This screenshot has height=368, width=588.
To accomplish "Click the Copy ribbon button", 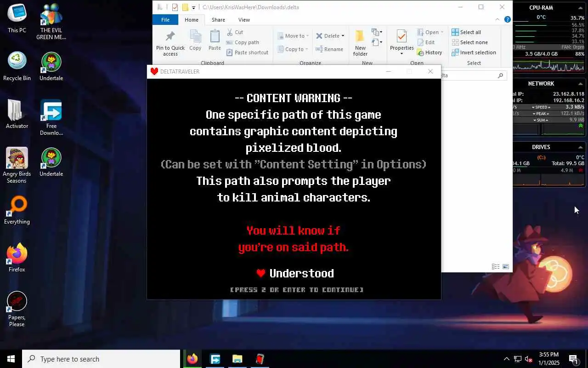I will coord(195,40).
